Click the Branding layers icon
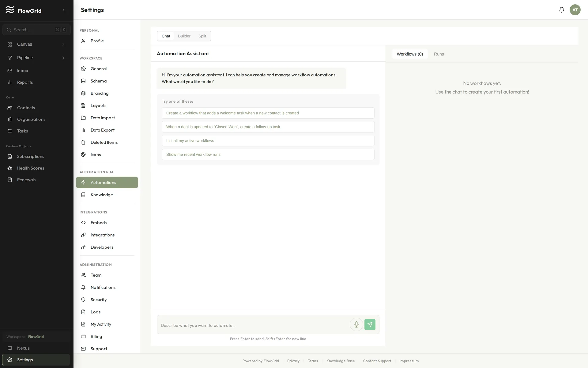 [83, 93]
